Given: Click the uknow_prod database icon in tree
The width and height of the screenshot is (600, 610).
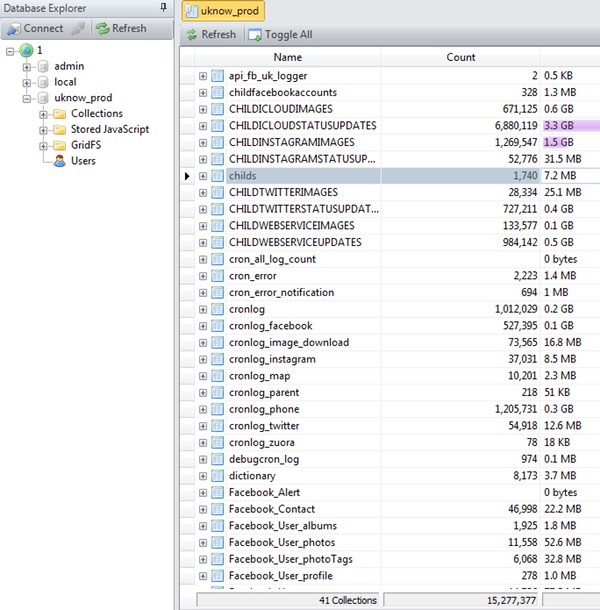Looking at the screenshot, I should (43, 98).
